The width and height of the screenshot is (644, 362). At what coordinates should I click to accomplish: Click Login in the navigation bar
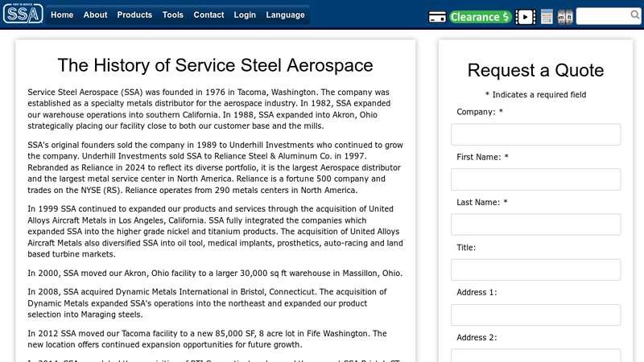245,14
